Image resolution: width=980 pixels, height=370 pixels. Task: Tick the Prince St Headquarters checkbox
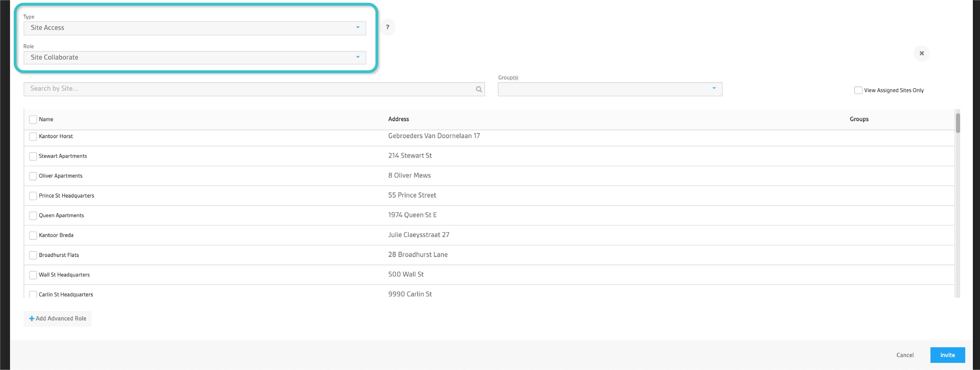[33, 196]
